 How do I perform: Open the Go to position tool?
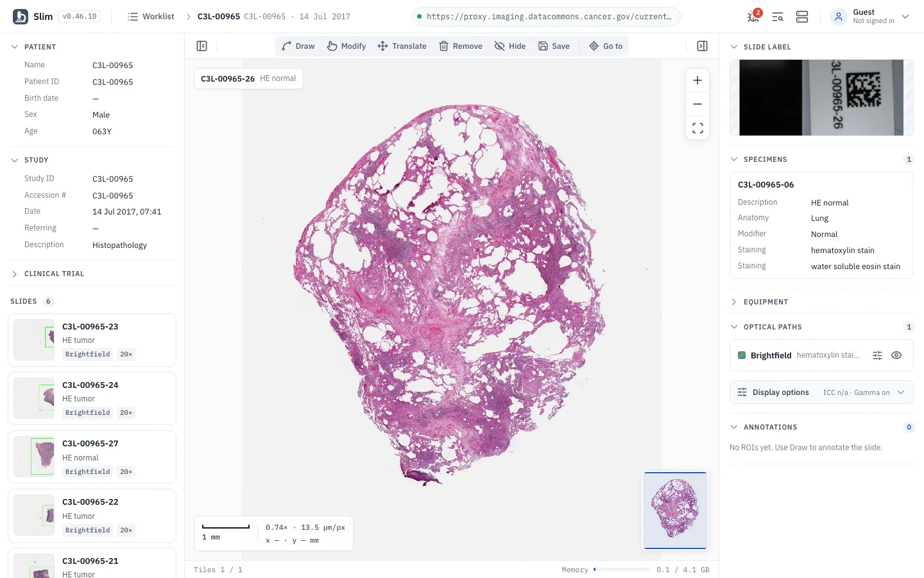pyautogui.click(x=606, y=46)
